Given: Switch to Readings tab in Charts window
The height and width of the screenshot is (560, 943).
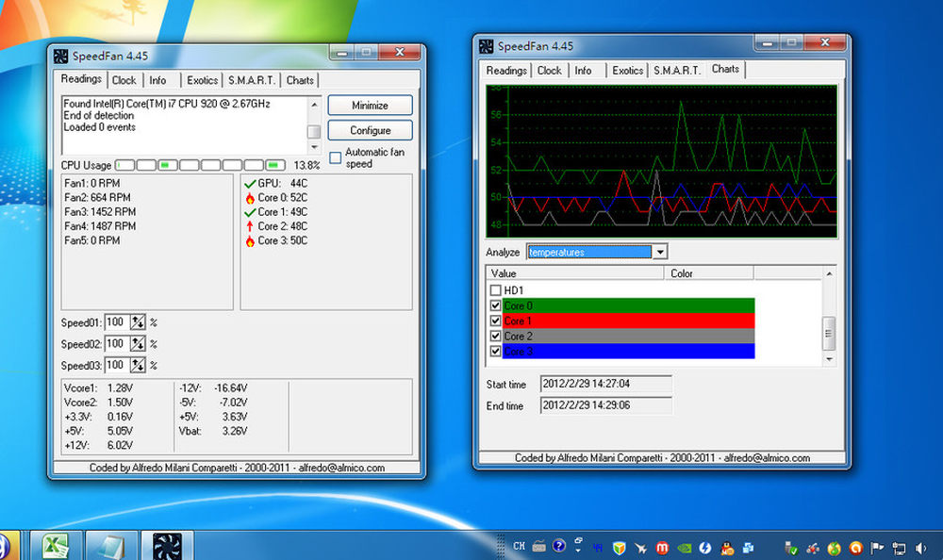Looking at the screenshot, I should 506,71.
